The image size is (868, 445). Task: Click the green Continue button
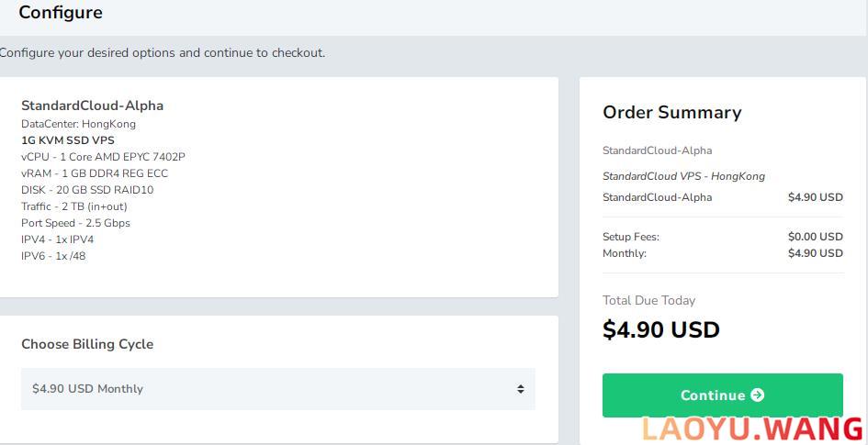tap(722, 395)
